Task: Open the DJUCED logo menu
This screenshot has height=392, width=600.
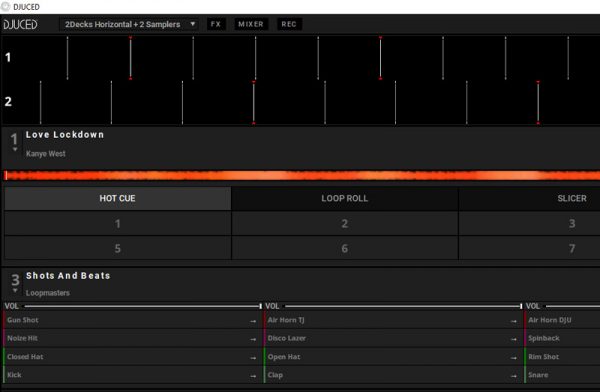Action: [20, 24]
